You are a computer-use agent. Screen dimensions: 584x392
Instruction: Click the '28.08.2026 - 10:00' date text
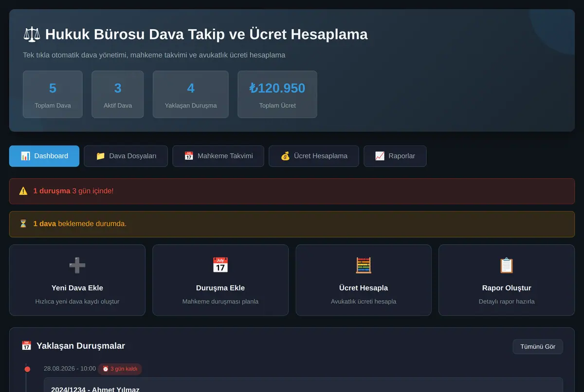click(70, 369)
